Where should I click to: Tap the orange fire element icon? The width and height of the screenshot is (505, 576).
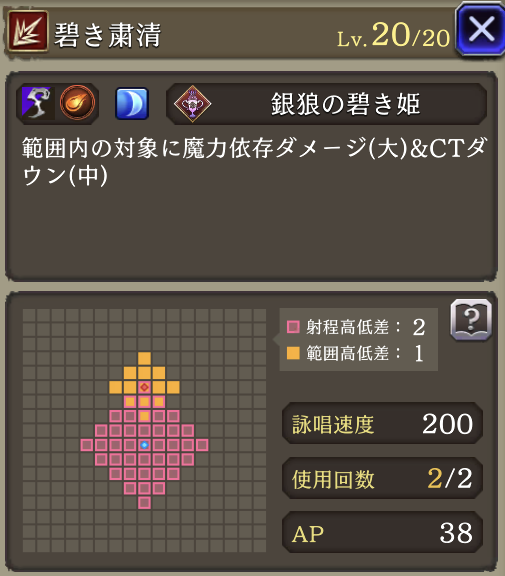click(x=77, y=103)
